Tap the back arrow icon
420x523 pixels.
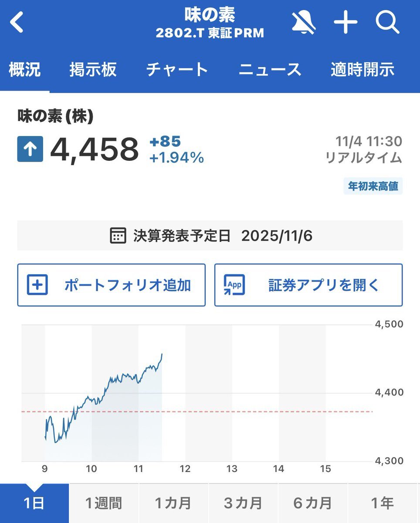tap(17, 23)
